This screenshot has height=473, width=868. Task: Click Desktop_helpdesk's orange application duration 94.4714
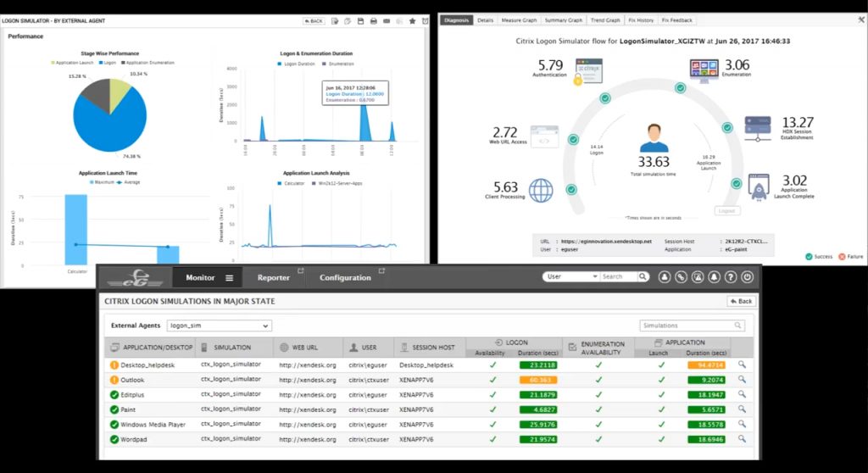pos(706,365)
